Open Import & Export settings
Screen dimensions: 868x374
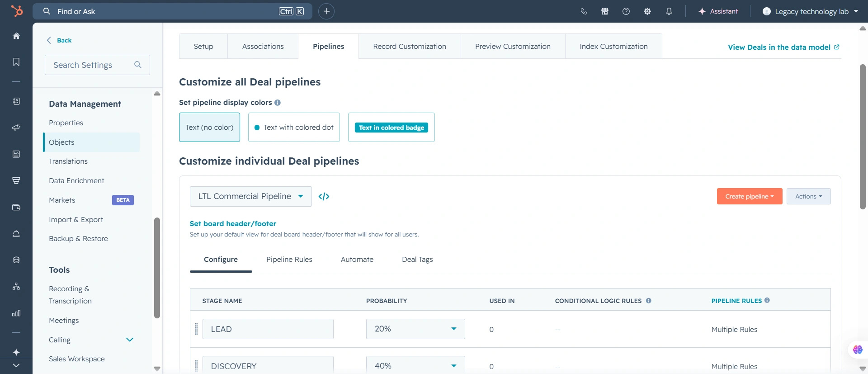pyautogui.click(x=76, y=219)
